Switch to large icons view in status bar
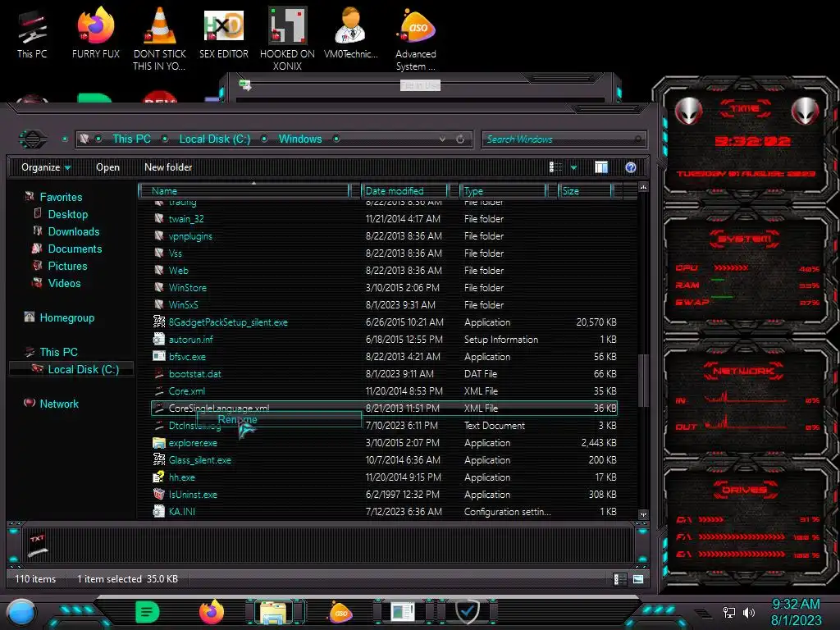840x630 pixels. (x=638, y=579)
